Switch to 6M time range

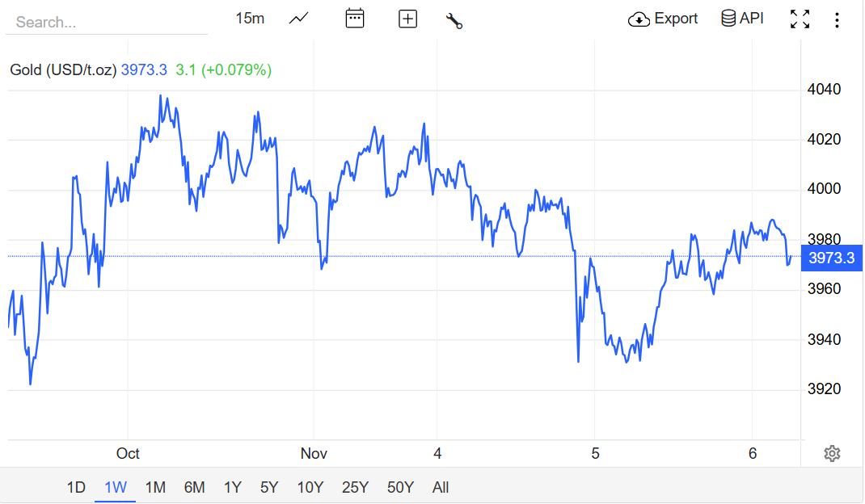pyautogui.click(x=194, y=487)
